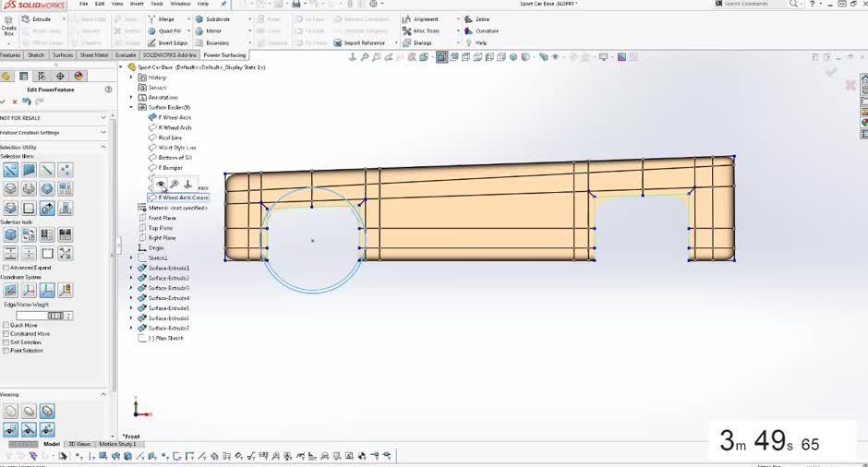The height and width of the screenshot is (467, 868).
Task: Click the green checkmark to accept PowerFeature
Action: pos(4,102)
